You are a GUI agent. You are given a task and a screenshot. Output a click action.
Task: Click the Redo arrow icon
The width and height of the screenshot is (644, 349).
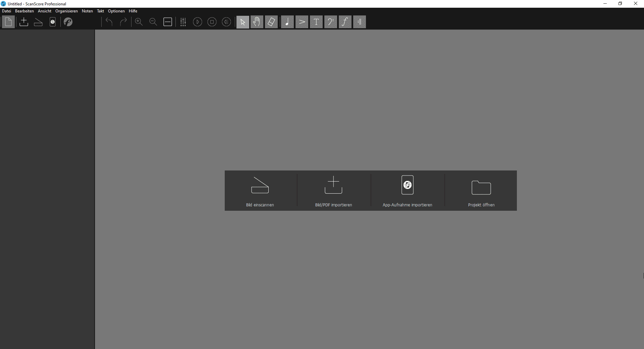pyautogui.click(x=123, y=22)
